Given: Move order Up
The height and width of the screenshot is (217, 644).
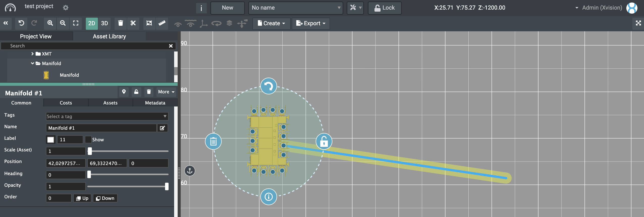Looking at the screenshot, I should pyautogui.click(x=82, y=198).
